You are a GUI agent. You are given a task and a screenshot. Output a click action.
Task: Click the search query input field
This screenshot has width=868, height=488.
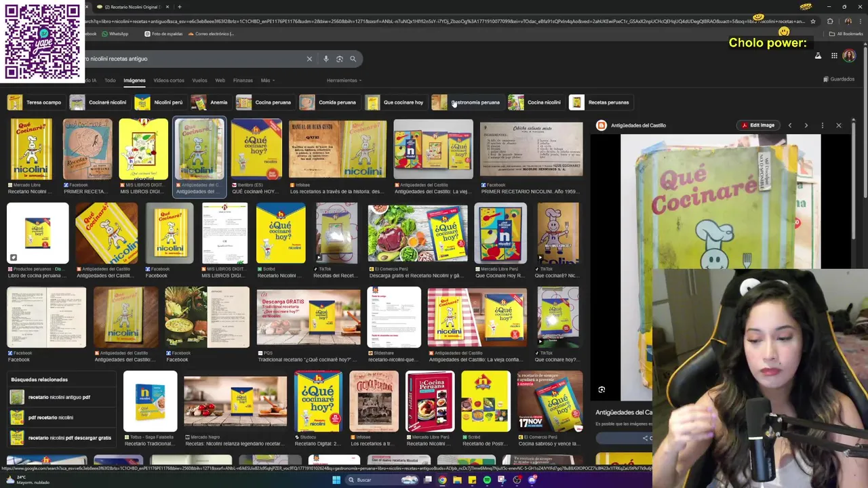tap(193, 59)
